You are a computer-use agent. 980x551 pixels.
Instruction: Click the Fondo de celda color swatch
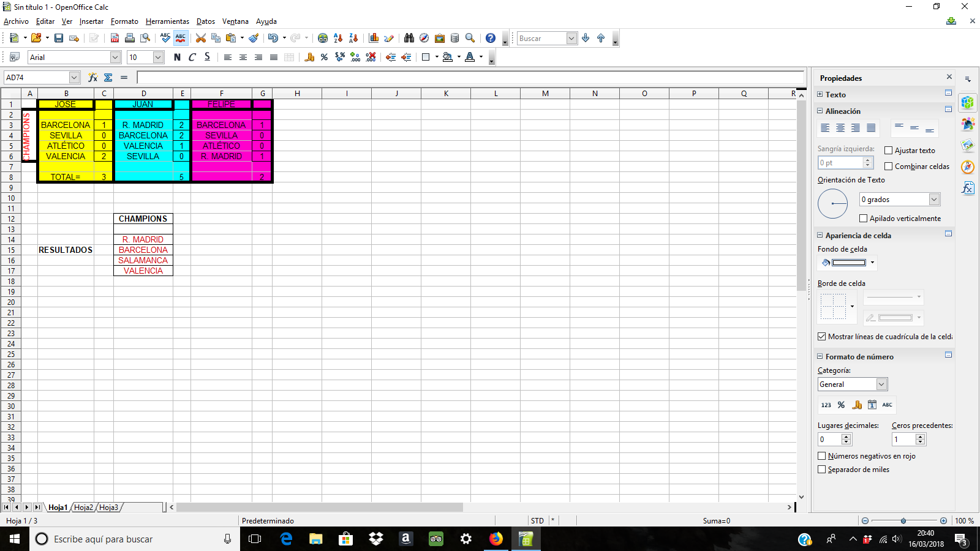[x=848, y=263]
